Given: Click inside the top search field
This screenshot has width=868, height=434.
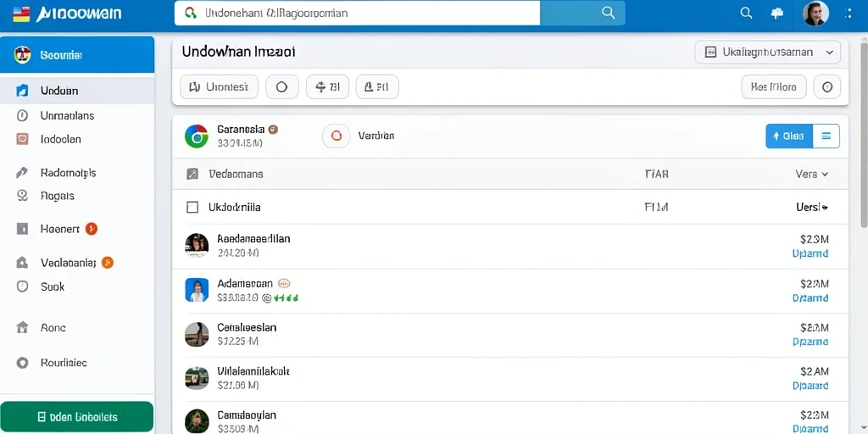Looking at the screenshot, I should tap(357, 14).
